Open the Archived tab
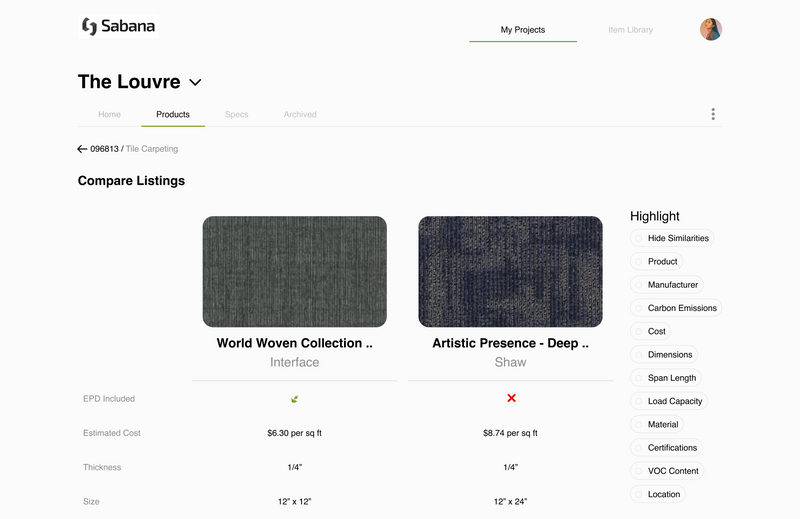 pos(300,115)
